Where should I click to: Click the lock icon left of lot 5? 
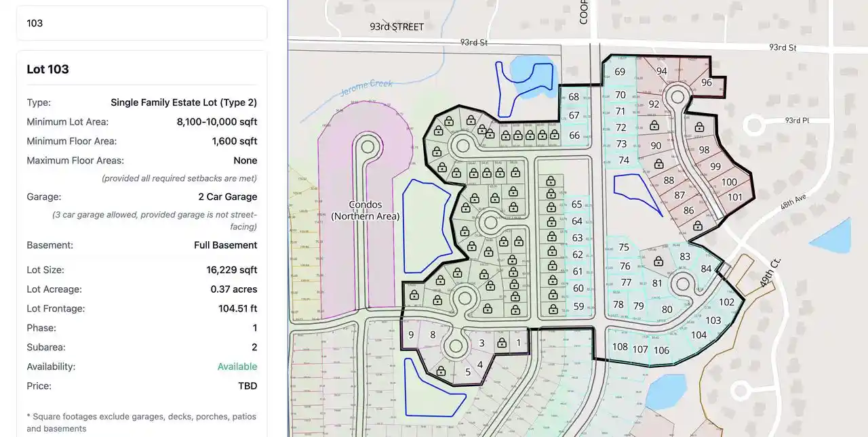point(441,371)
